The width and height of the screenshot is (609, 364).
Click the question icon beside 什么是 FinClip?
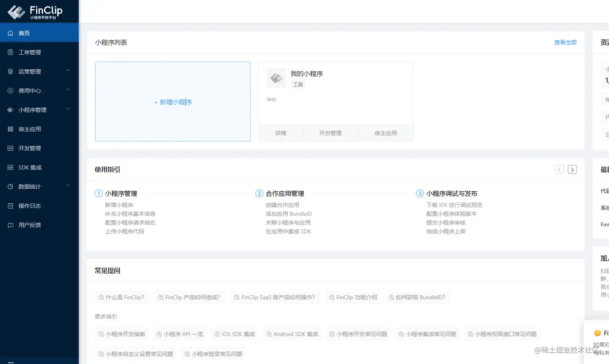101,298
